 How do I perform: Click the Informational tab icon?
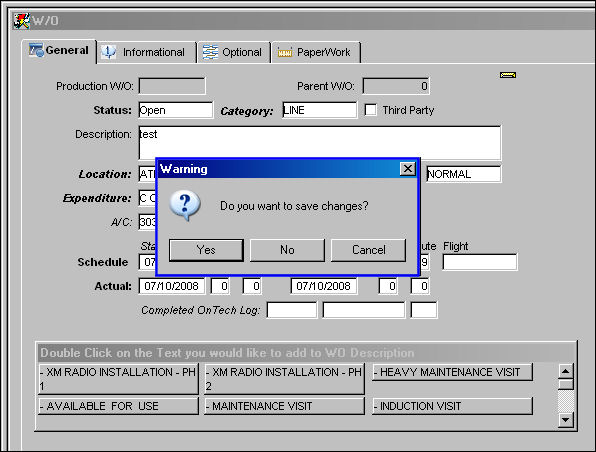[109, 52]
